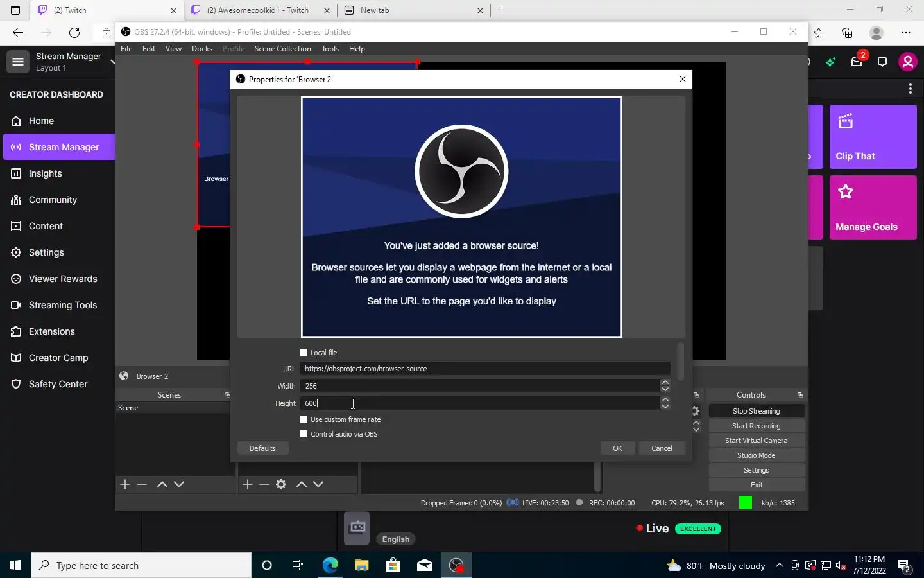Pop out the Controls dock icon
The height and width of the screenshot is (578, 924).
tap(800, 395)
